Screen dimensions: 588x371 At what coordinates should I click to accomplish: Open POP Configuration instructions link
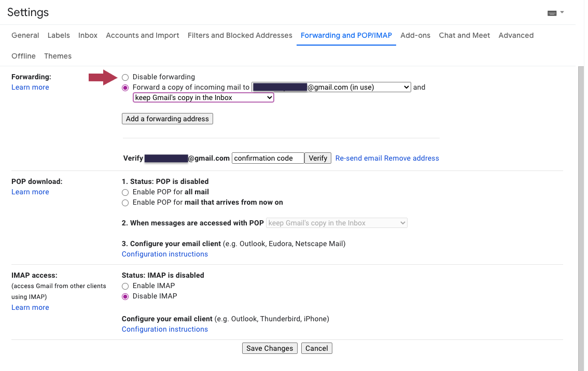click(x=164, y=254)
